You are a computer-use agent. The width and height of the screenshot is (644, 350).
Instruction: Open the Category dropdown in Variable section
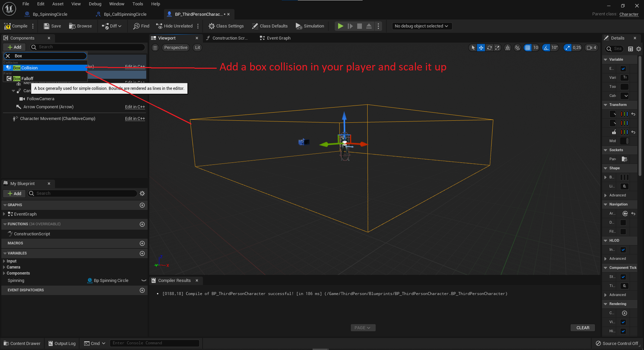625,96
